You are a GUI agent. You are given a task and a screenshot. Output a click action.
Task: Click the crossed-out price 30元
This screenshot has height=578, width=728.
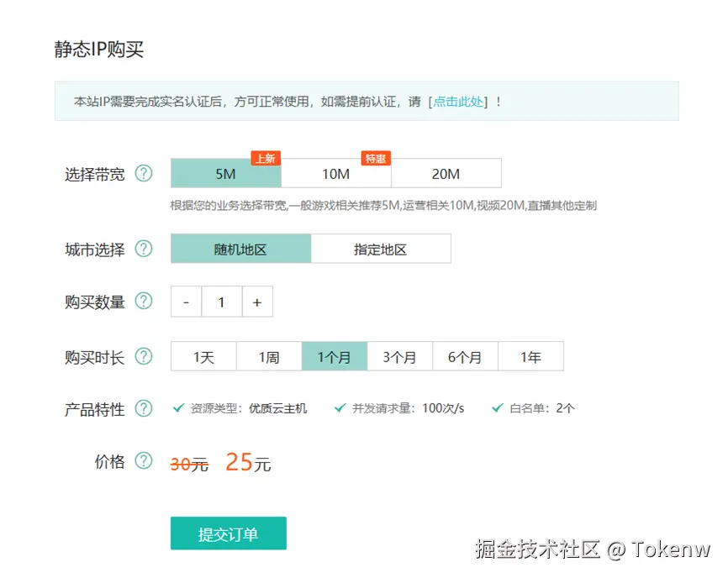point(189,465)
